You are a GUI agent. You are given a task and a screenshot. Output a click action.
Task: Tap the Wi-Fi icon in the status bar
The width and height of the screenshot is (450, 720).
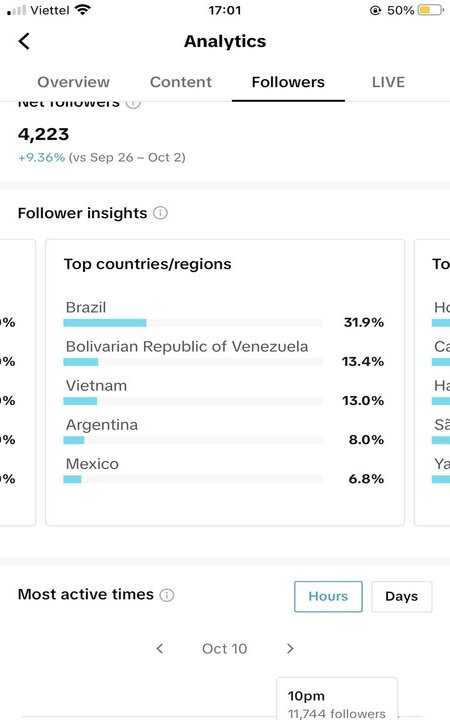pyautogui.click(x=83, y=10)
